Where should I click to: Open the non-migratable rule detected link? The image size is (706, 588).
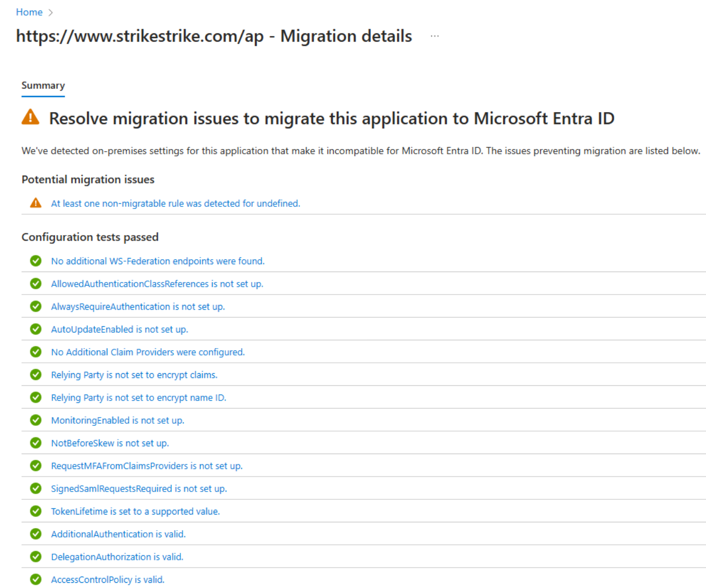175,203
